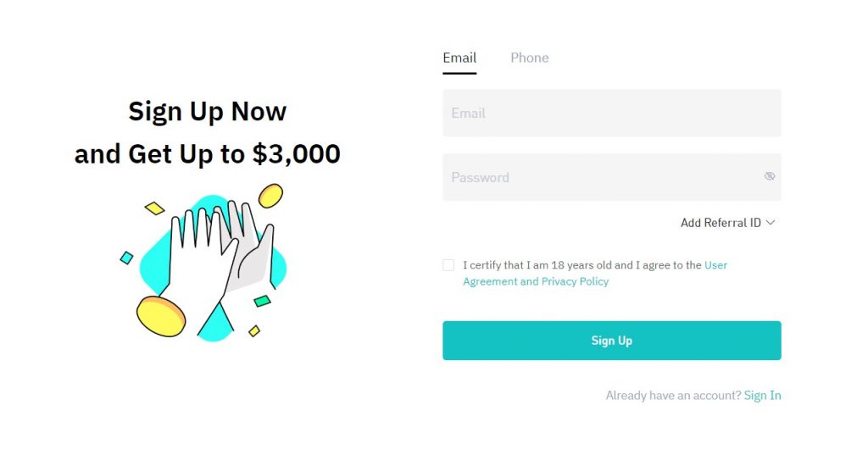868x455 pixels.
Task: Click the high-five hands illustration
Action: (x=219, y=266)
